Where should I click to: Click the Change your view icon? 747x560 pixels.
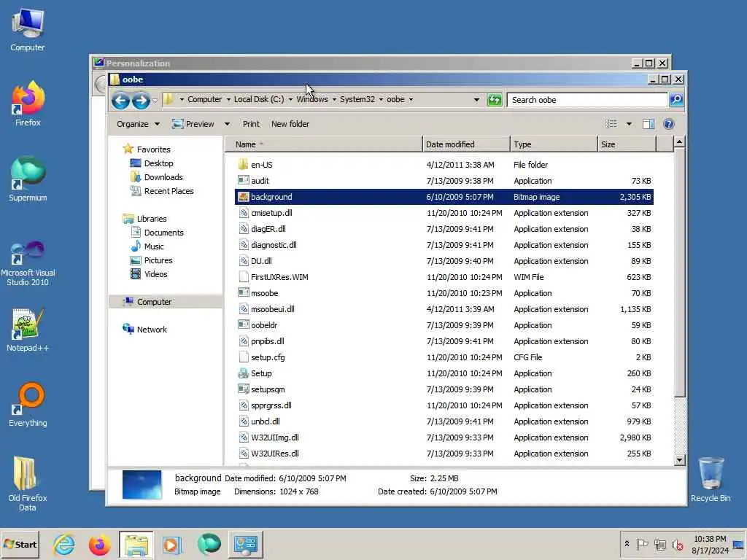[x=611, y=124]
